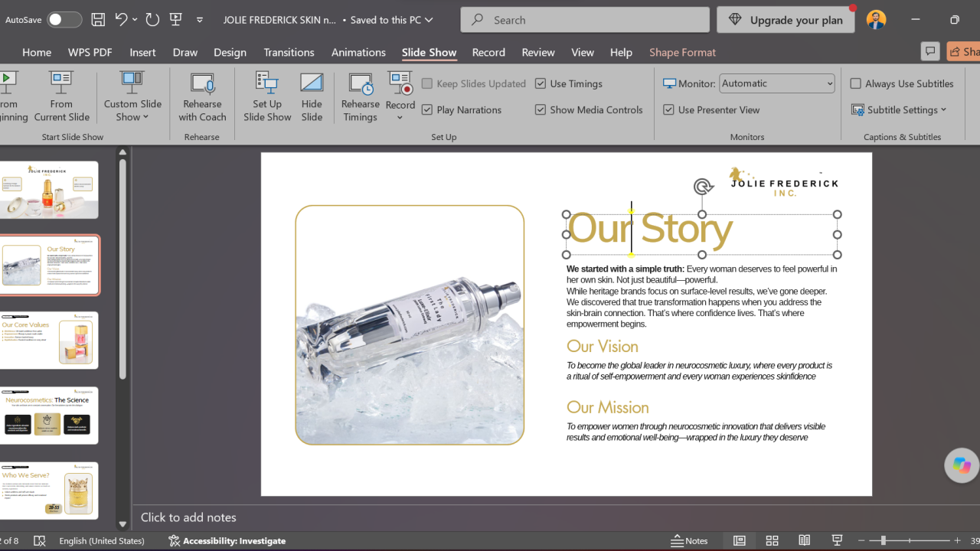Open Reading View from status bar
Viewport: 980px width, 551px height.
click(x=804, y=540)
